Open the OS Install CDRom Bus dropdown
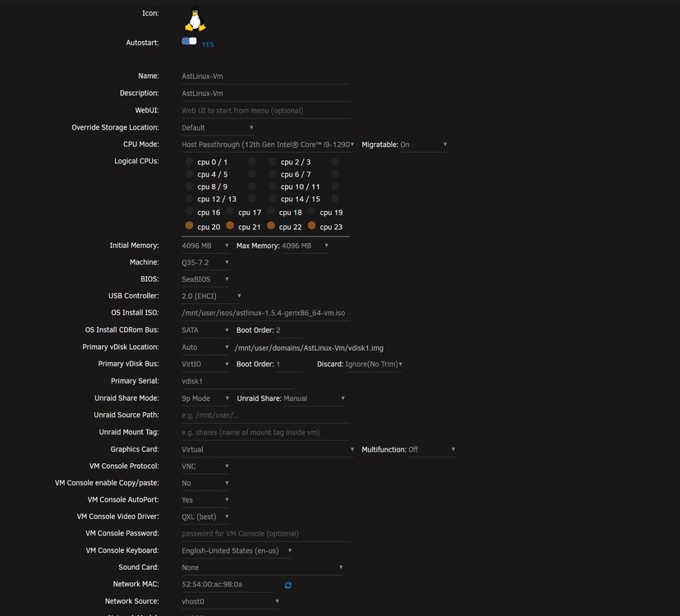680x616 pixels. 205,330
